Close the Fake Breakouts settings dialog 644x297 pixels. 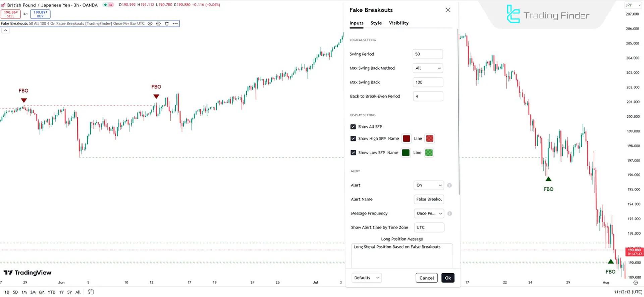coord(448,10)
